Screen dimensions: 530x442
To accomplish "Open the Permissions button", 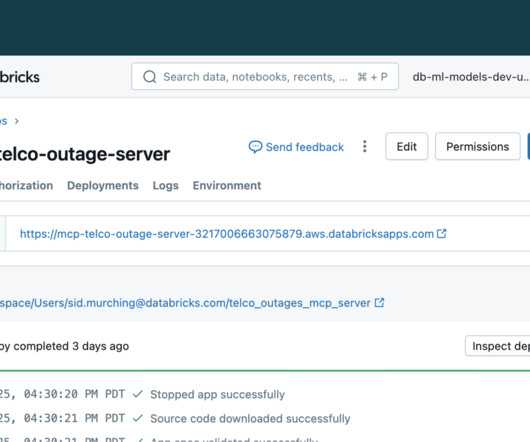I will (x=477, y=146).
